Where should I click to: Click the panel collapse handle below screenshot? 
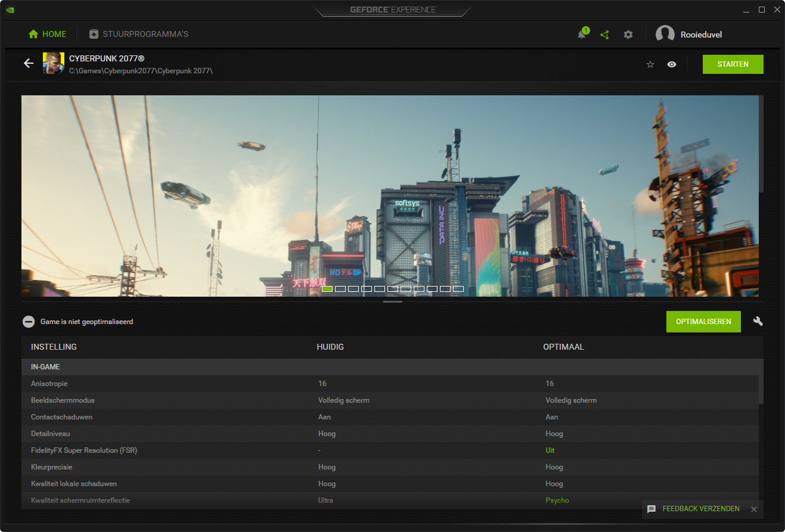tap(393, 302)
